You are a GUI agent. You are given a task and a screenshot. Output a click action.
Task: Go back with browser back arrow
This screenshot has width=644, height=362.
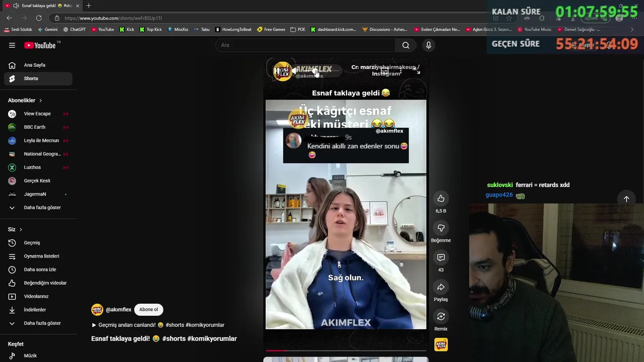[x=9, y=18]
